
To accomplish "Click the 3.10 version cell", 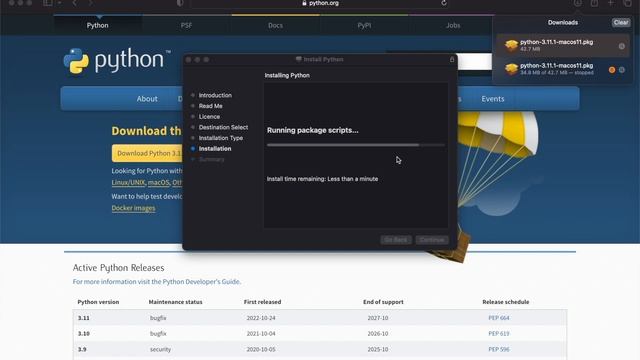I will pos(84,333).
